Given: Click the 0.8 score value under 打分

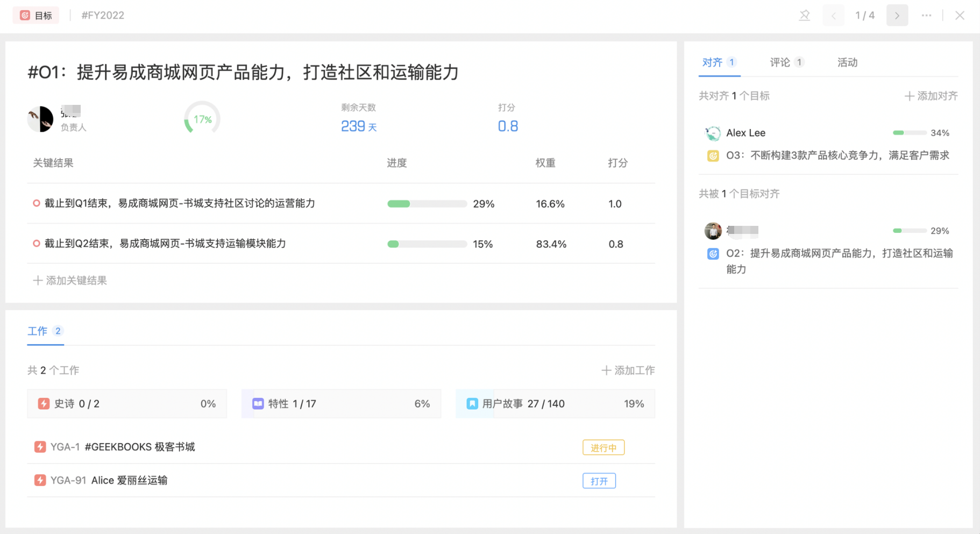Looking at the screenshot, I should point(507,126).
